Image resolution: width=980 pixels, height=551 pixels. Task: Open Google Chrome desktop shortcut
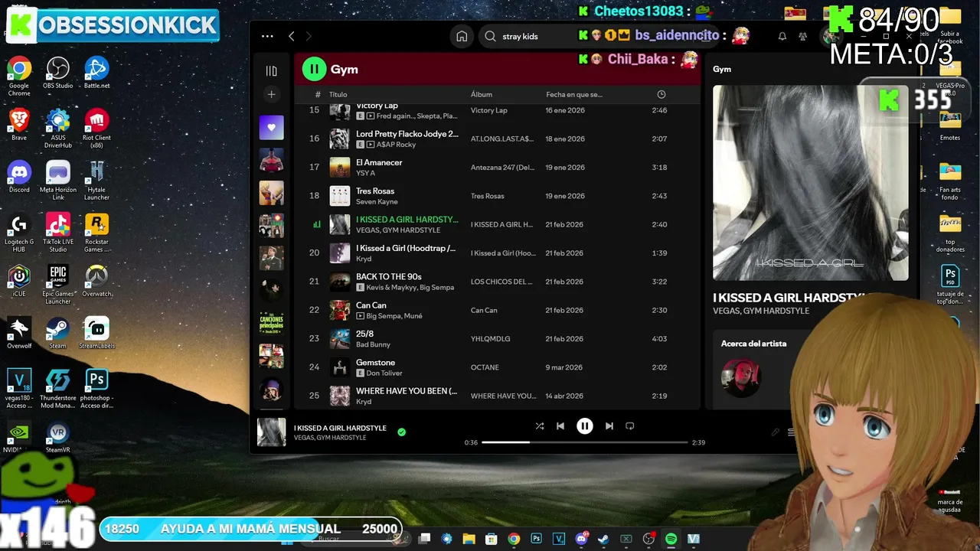(x=19, y=74)
